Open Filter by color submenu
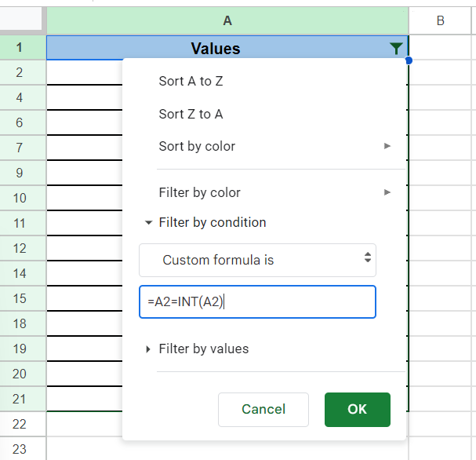 [199, 192]
